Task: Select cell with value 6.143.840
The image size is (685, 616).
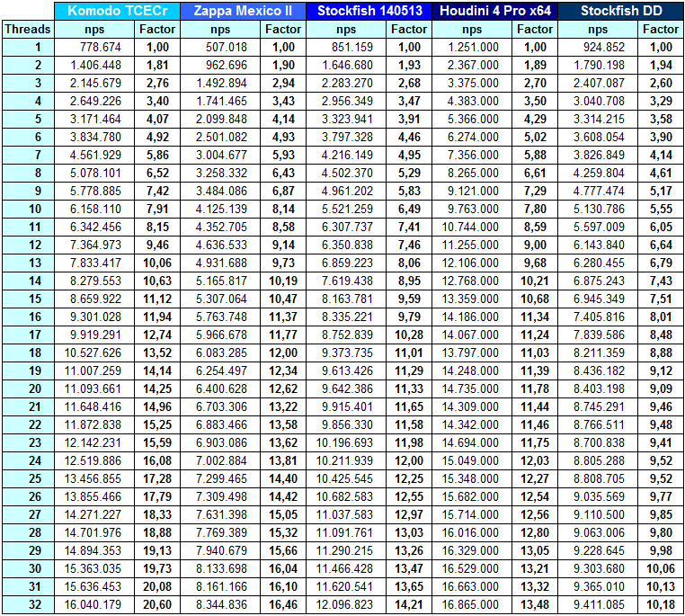Action: [598, 246]
